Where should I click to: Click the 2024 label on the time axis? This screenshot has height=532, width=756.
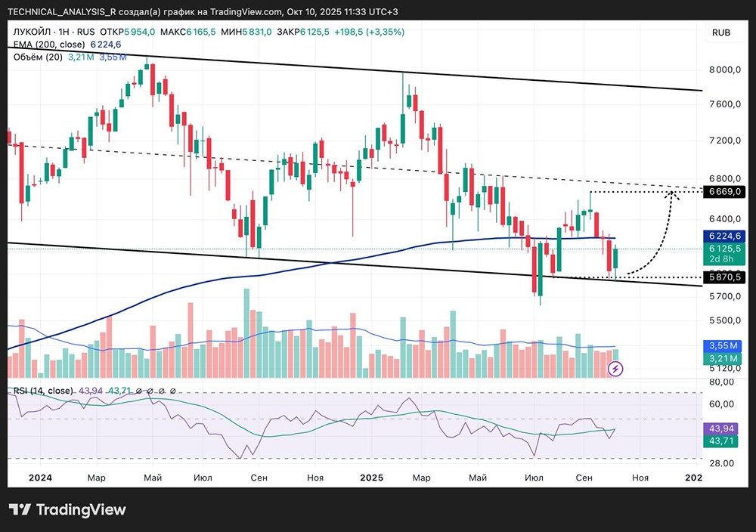pos(40,478)
